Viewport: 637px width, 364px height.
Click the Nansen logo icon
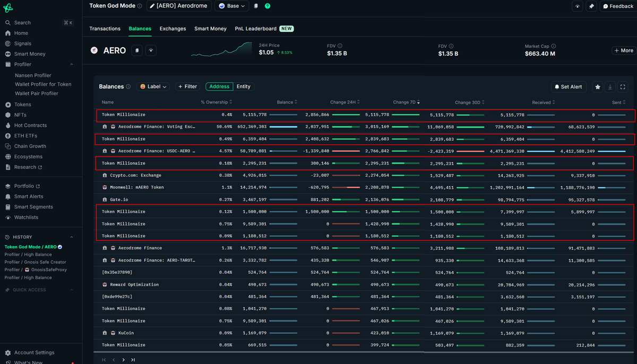[x=8, y=7]
